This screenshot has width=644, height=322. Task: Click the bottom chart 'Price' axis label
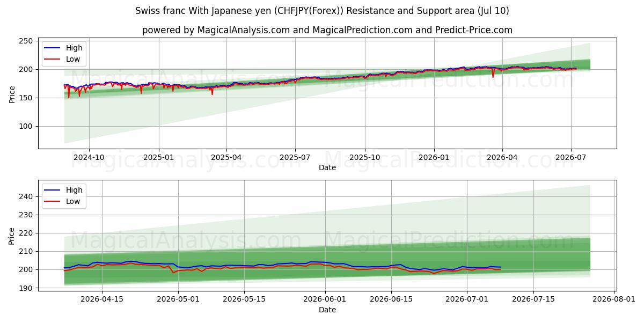tap(12, 236)
